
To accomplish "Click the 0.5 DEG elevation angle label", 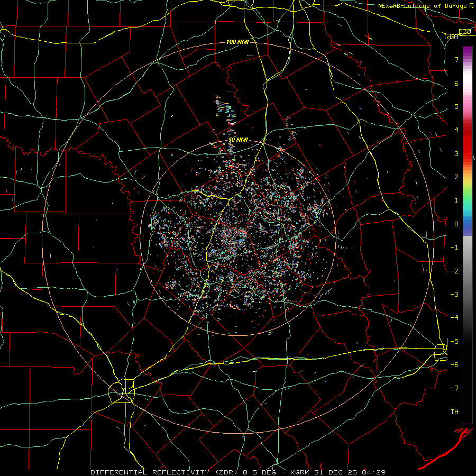I will coord(260,472).
